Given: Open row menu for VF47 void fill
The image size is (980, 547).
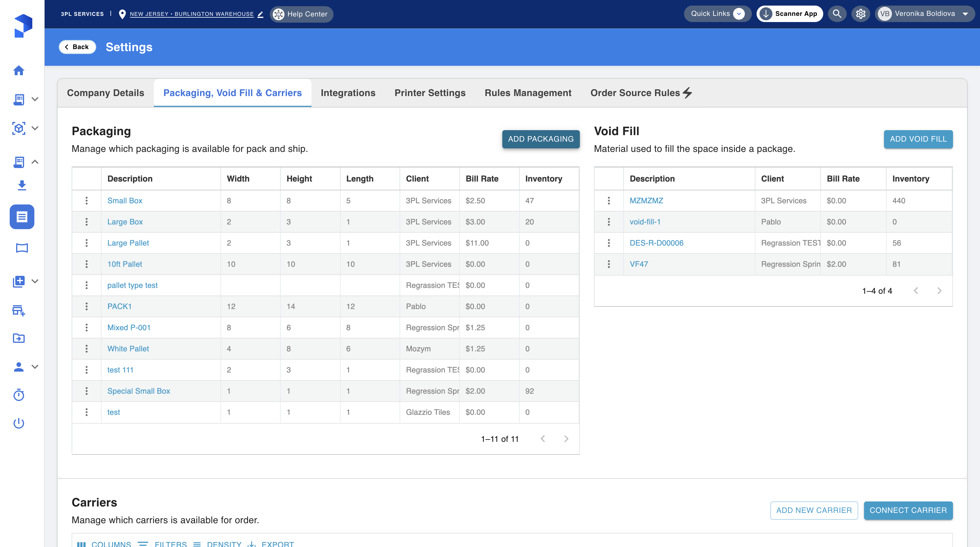Looking at the screenshot, I should click(x=609, y=264).
